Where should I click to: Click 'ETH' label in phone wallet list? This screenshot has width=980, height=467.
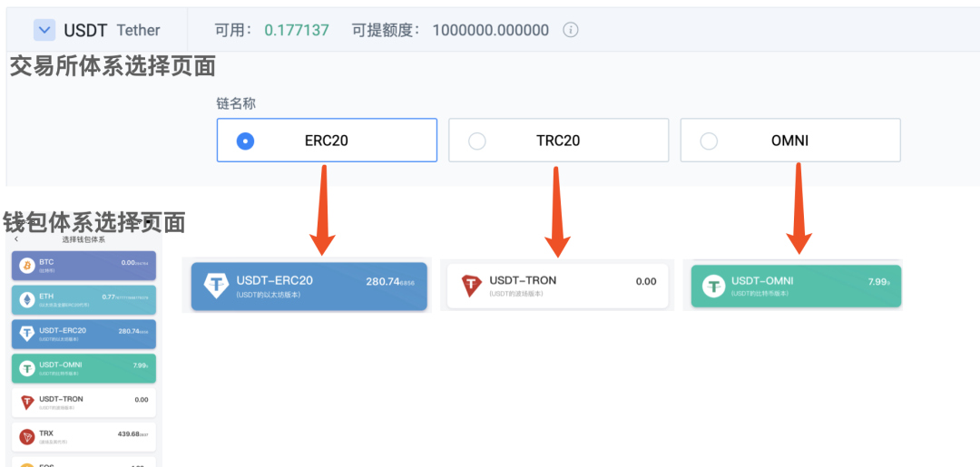pos(46,297)
